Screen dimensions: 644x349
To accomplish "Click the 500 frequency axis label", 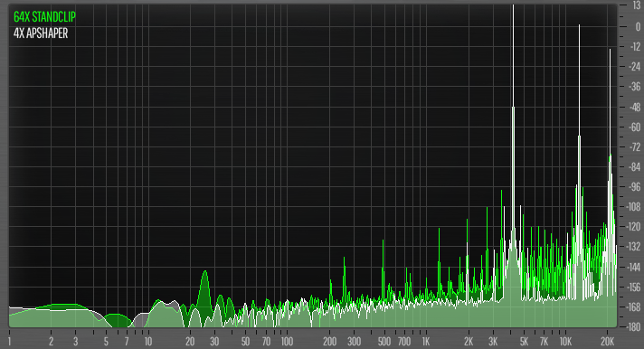I will pyautogui.click(x=384, y=341).
